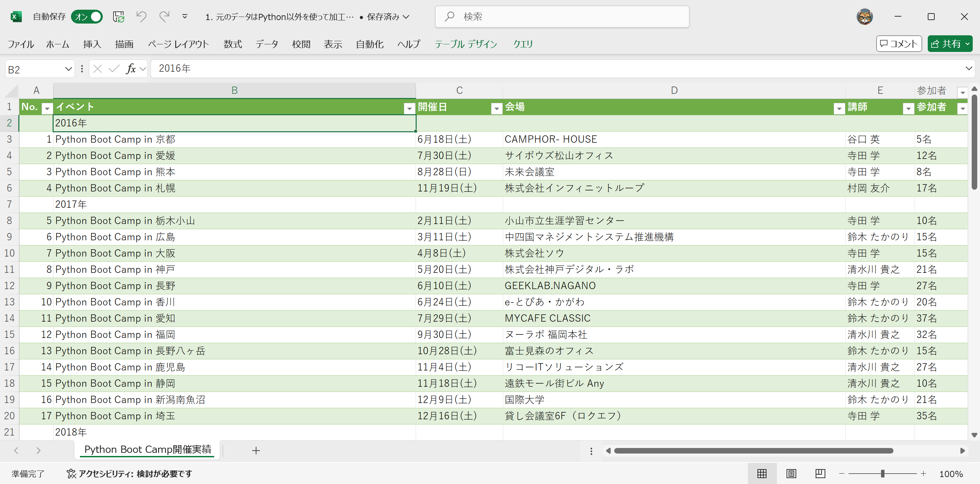Open the テーブル デザイン ribbon tab
This screenshot has height=484, width=980.
pyautogui.click(x=466, y=44)
